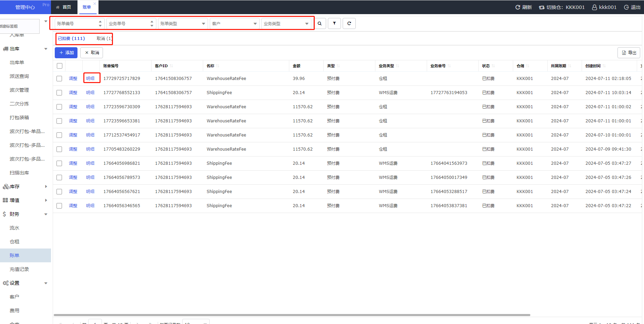Viewport: 644px width, 324px height.
Task: Open 充值记录 in the sidebar
Action: 19,269
